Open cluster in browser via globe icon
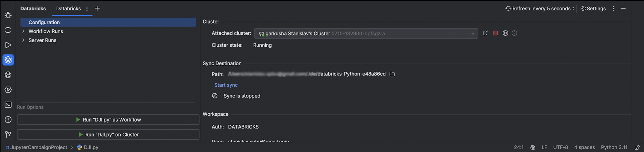644x152 pixels. (x=505, y=33)
